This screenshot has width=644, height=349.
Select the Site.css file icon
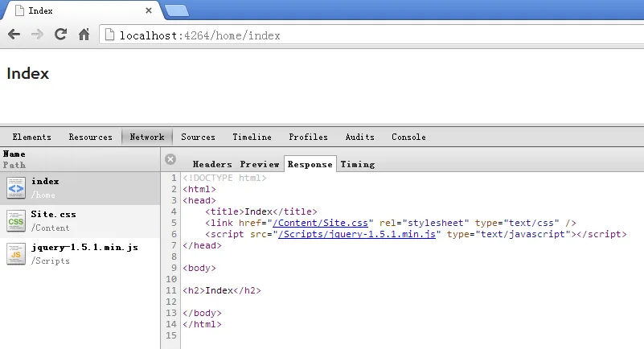[16, 221]
